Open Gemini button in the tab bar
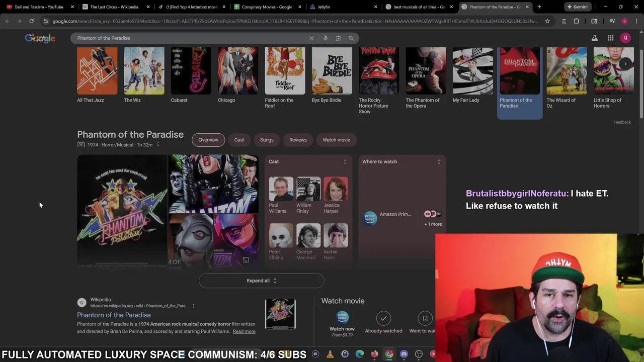Viewport: 644px width, 362px height. point(577,7)
